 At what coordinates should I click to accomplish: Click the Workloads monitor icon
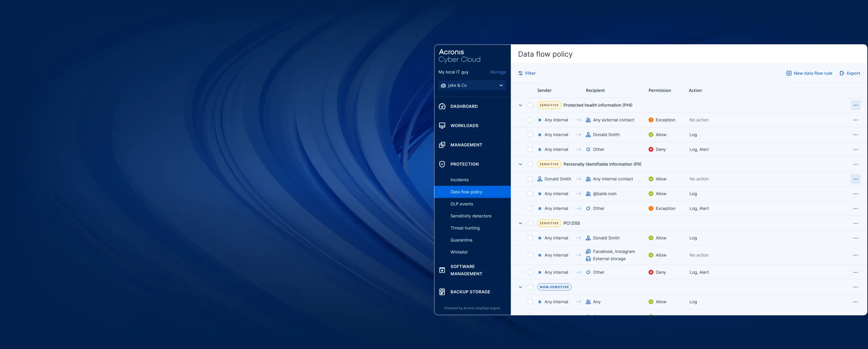(x=442, y=126)
